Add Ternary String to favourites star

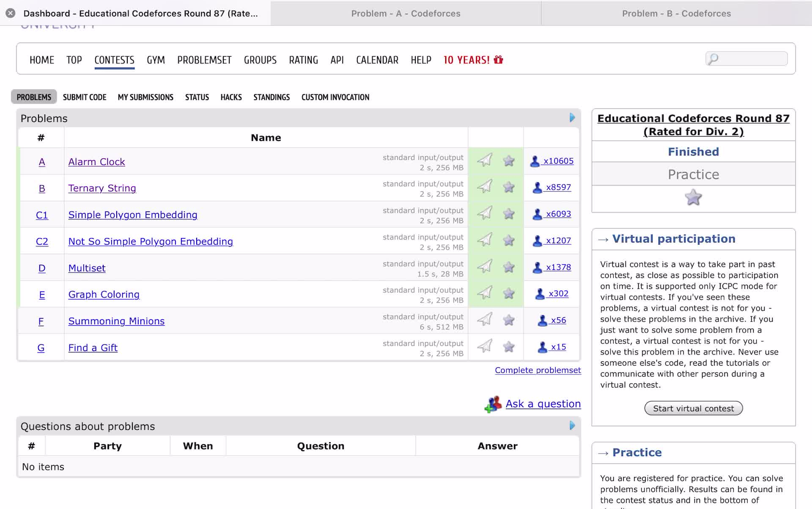(509, 187)
